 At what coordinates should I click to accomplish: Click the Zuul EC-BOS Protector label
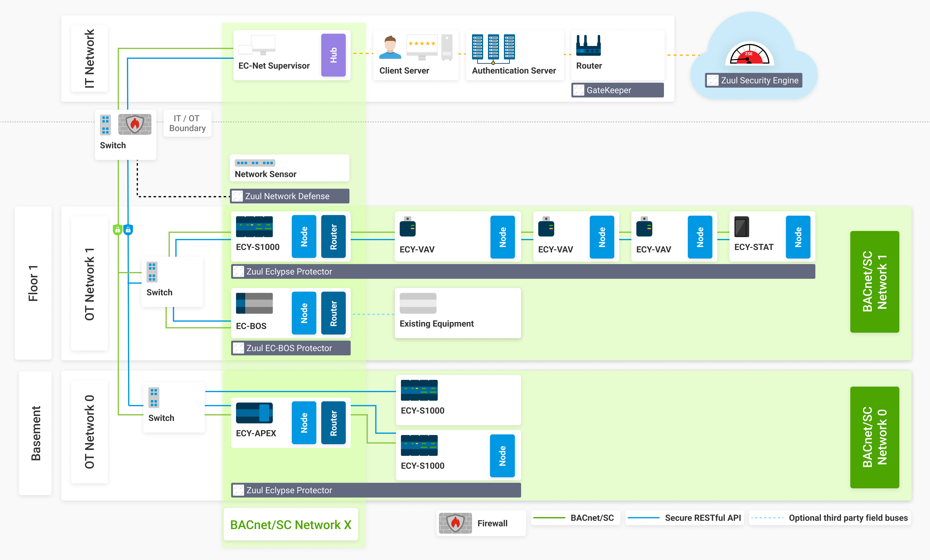tap(291, 348)
